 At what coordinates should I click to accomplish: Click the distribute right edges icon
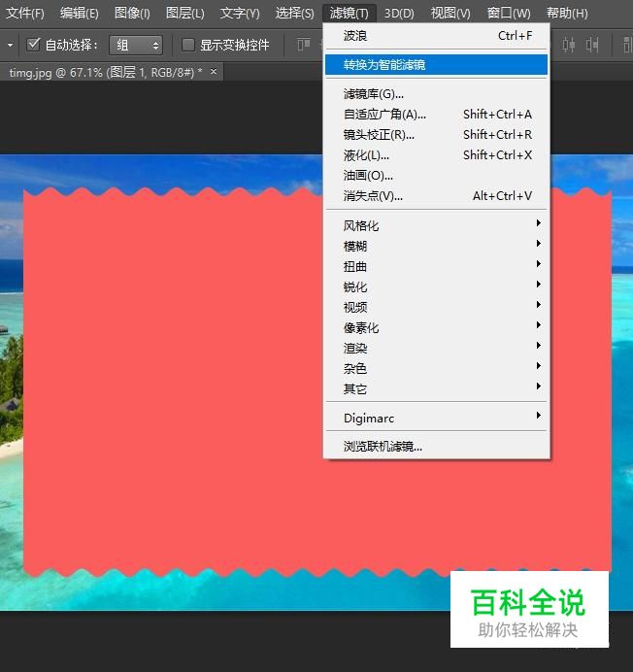click(592, 45)
